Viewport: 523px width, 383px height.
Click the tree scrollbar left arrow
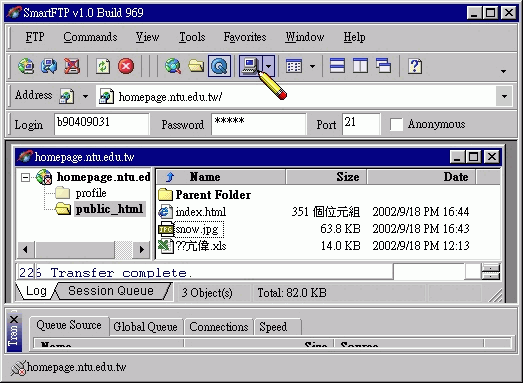click(x=25, y=249)
